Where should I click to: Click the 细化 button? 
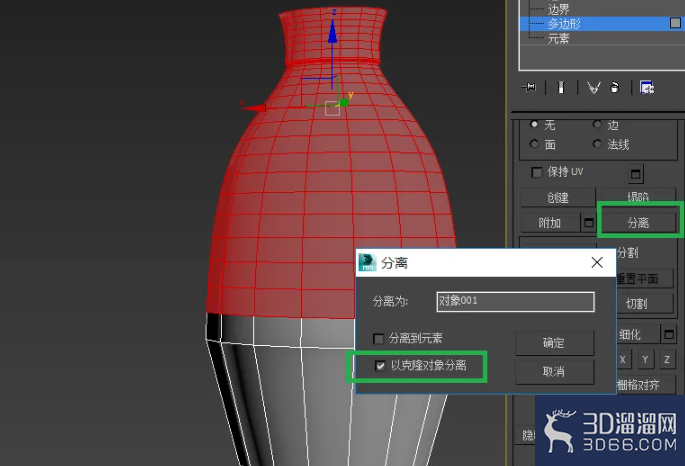(x=637, y=335)
